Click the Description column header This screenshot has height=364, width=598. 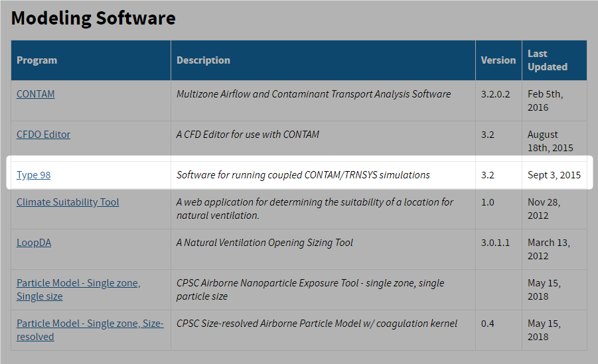click(x=203, y=60)
